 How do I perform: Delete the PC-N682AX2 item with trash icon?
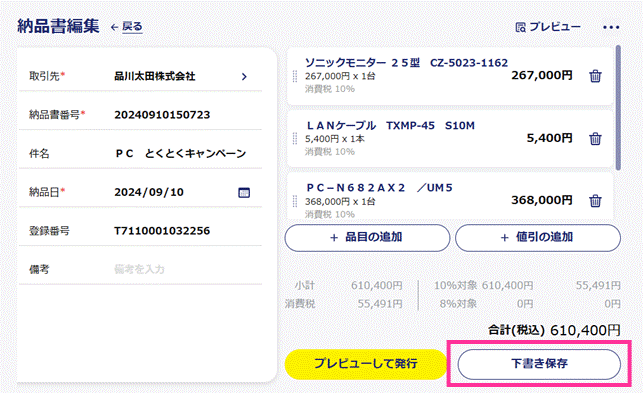pos(595,201)
